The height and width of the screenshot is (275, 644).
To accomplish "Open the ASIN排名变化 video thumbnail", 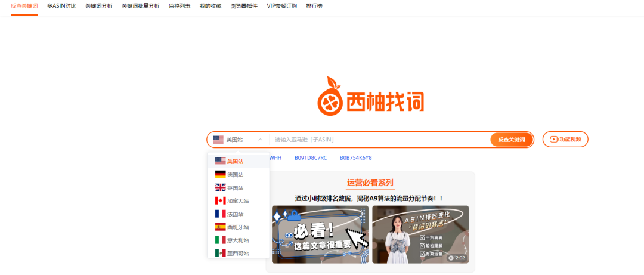I will point(420,234).
